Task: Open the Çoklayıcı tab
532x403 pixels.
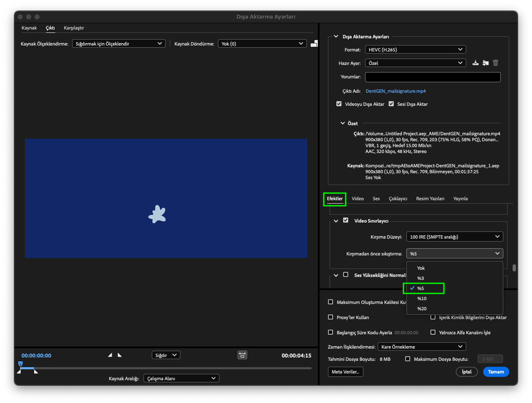Action: [x=398, y=199]
